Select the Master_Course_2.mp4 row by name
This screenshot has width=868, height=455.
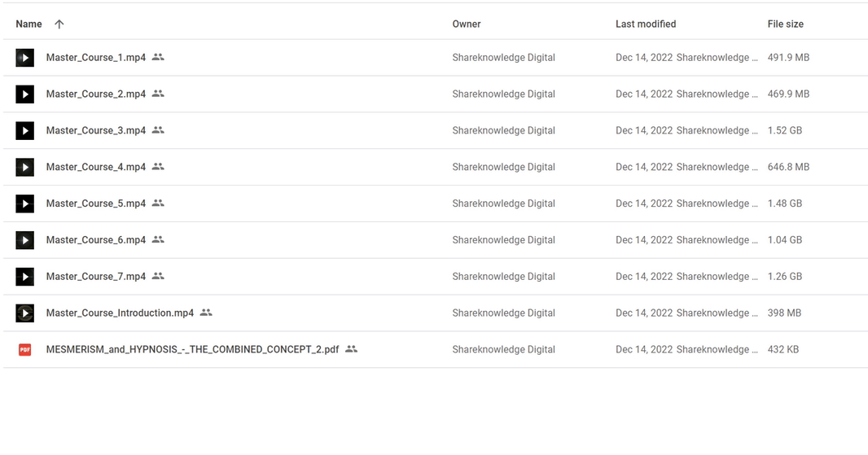[x=96, y=94]
